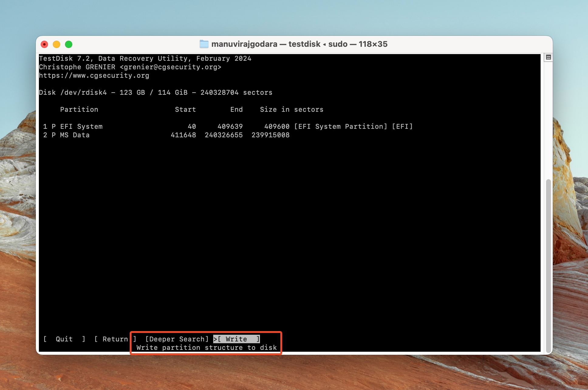Choose the Return menu option
The width and height of the screenshot is (588, 390).
pyautogui.click(x=115, y=339)
